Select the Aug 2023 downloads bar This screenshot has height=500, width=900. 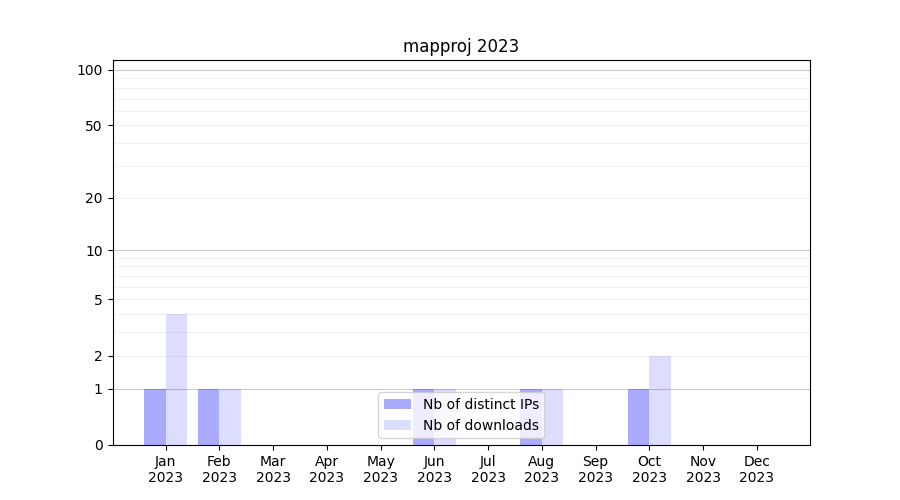tap(553, 417)
